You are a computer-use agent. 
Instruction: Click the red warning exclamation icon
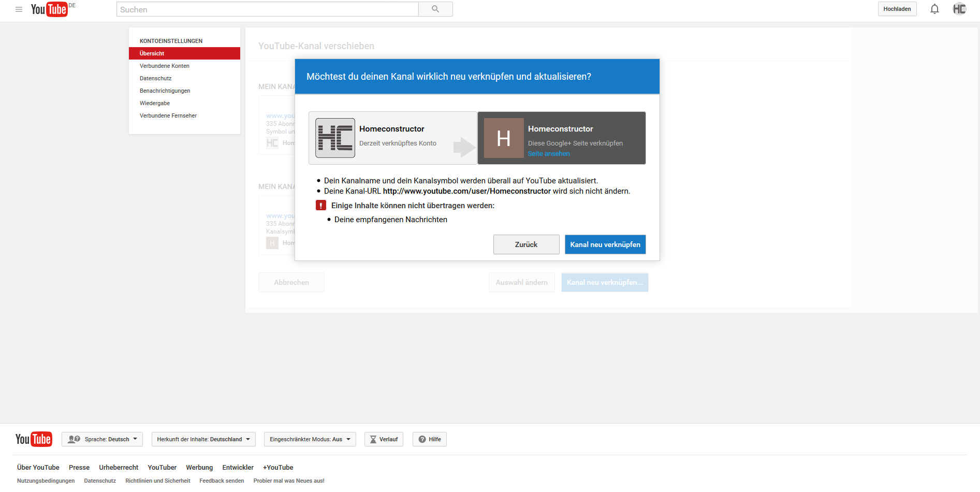321,206
